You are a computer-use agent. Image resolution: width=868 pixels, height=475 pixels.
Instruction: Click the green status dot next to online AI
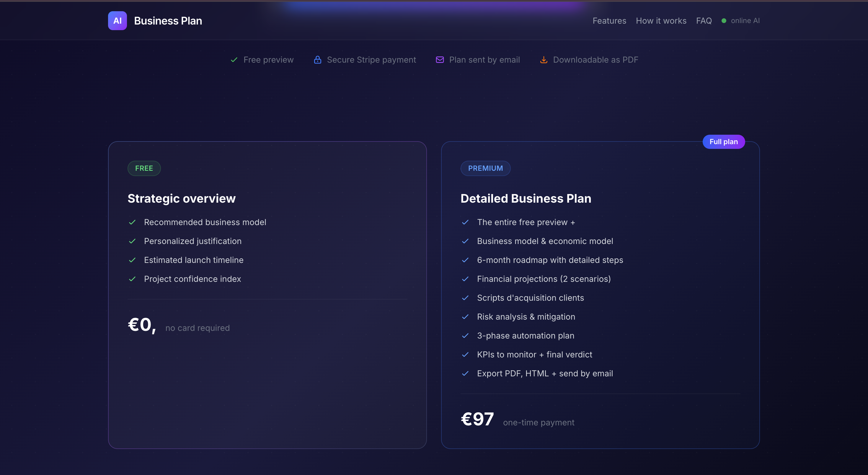click(x=723, y=21)
